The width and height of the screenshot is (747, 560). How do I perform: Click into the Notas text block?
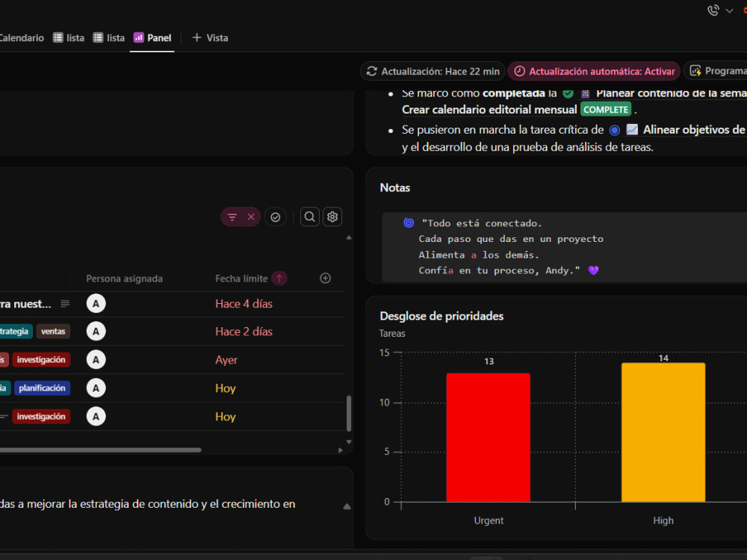click(564, 246)
